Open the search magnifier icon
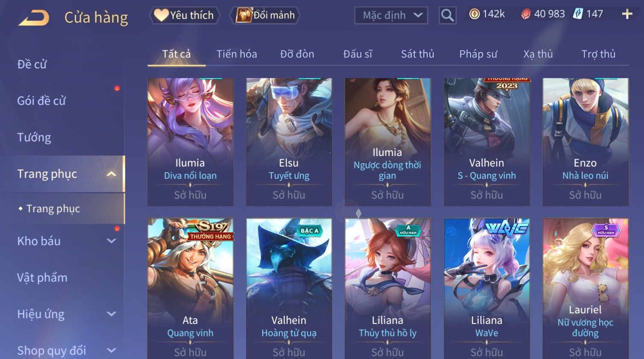 447,15
